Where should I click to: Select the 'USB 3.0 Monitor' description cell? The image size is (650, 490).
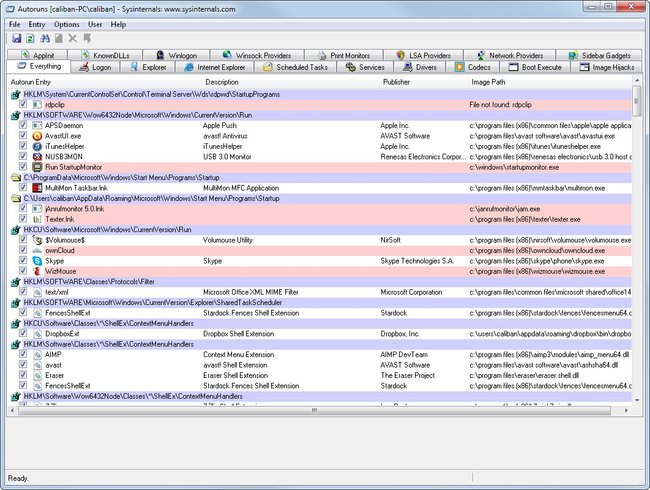(227, 157)
